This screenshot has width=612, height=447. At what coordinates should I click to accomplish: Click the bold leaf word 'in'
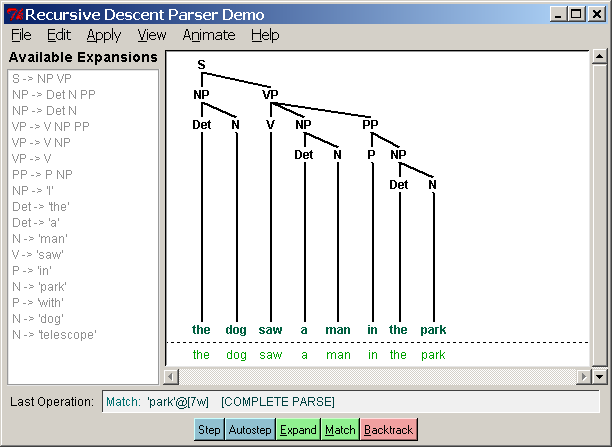[x=372, y=329]
